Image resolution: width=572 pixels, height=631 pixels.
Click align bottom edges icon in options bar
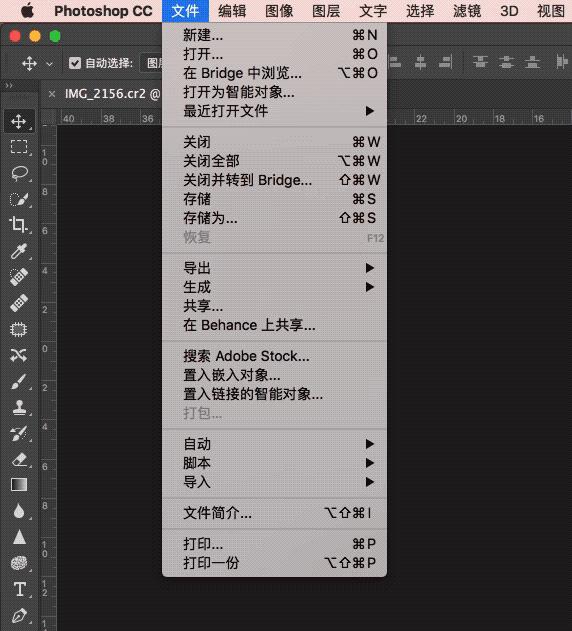tap(446, 62)
